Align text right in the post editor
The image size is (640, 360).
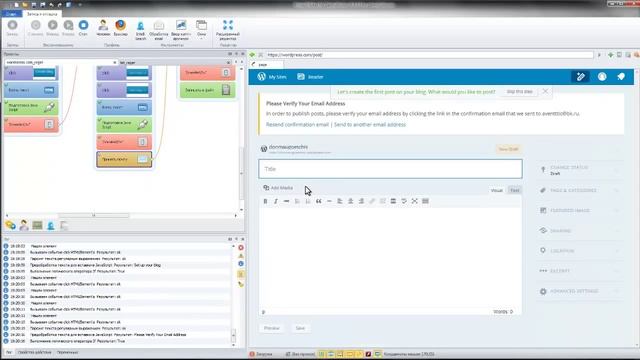361,201
